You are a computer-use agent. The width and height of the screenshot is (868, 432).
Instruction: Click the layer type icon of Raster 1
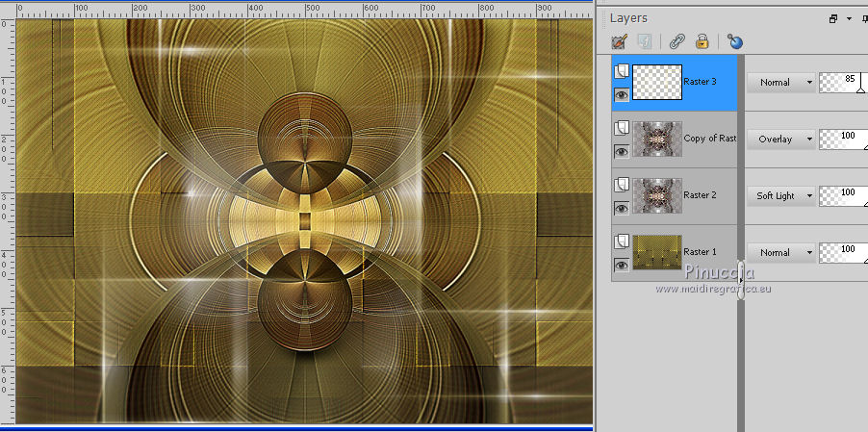tap(622, 241)
